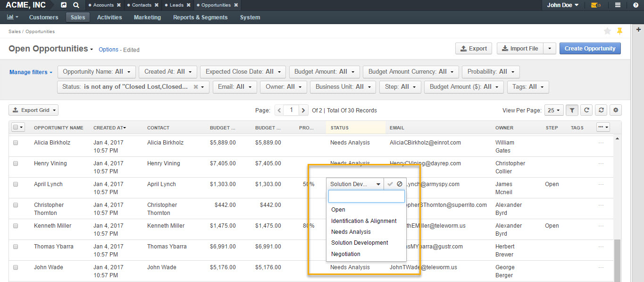Screen dimensions: 644x282
Task: Click the Export button
Action: pyautogui.click(x=473, y=48)
